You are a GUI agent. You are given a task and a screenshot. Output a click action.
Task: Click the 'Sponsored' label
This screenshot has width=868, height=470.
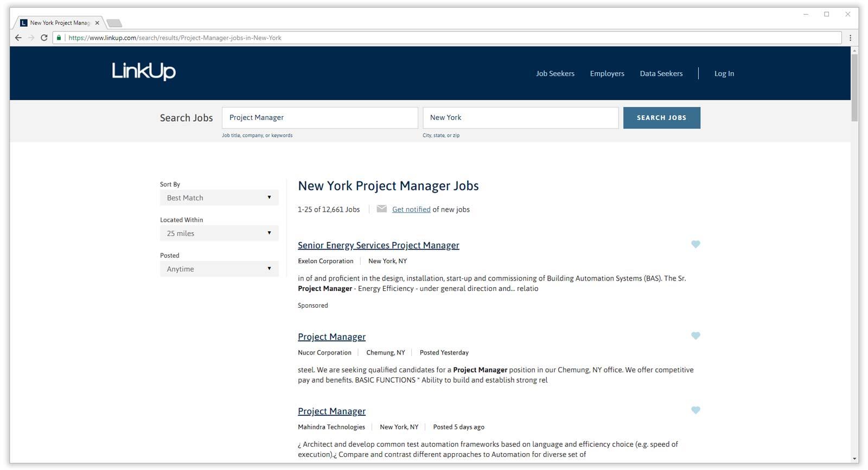coord(313,306)
